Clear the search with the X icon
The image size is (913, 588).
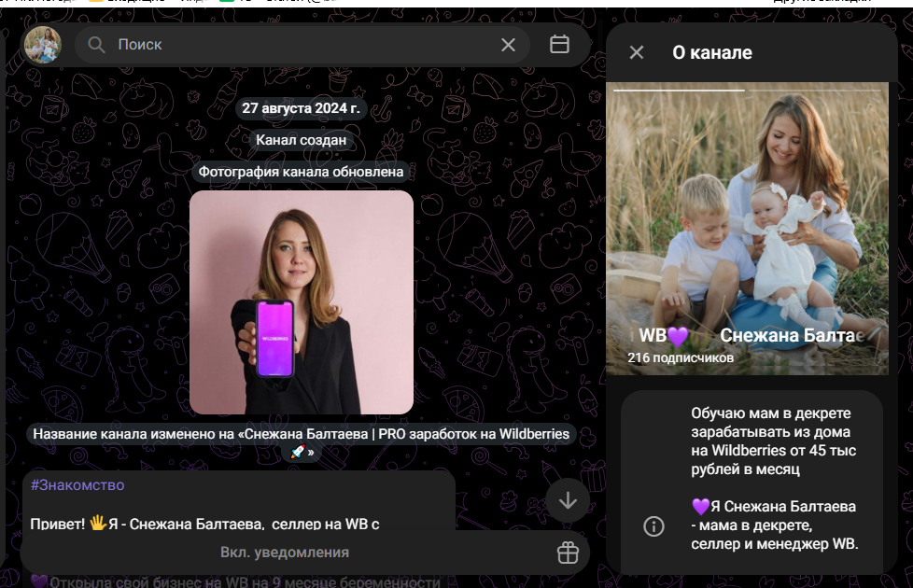[508, 45]
